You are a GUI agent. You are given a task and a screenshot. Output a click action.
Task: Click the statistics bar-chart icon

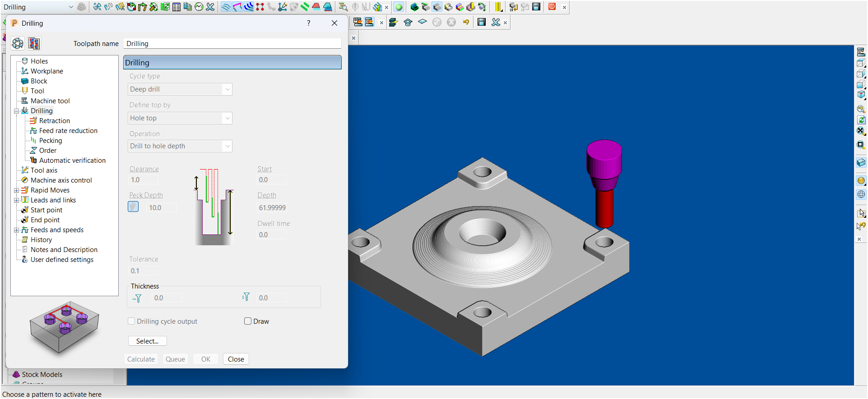[377, 7]
